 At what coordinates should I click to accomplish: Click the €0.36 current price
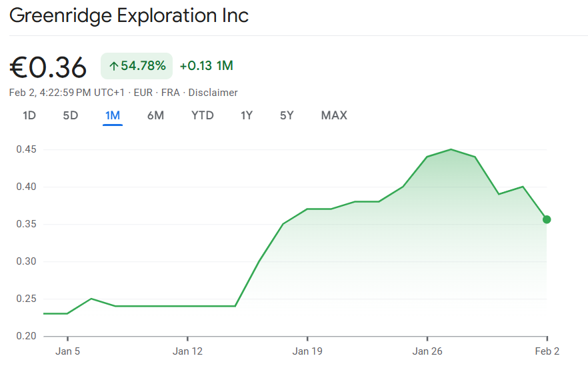[48, 67]
